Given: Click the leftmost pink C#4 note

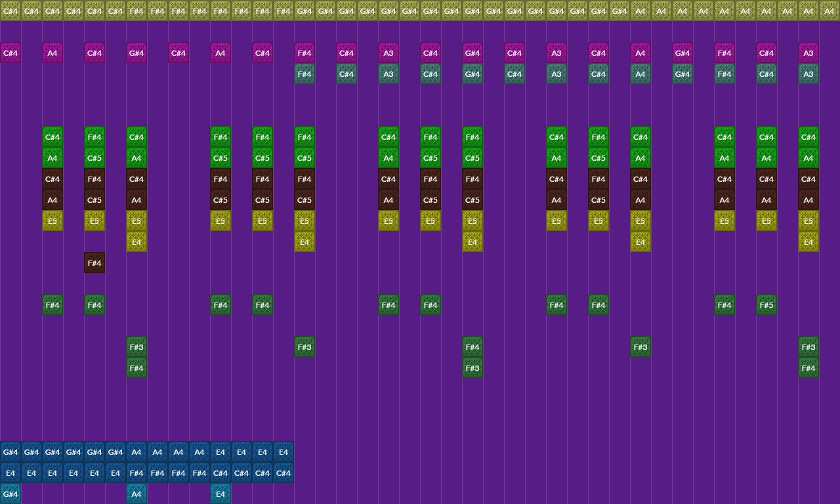Looking at the screenshot, I should coord(10,53).
